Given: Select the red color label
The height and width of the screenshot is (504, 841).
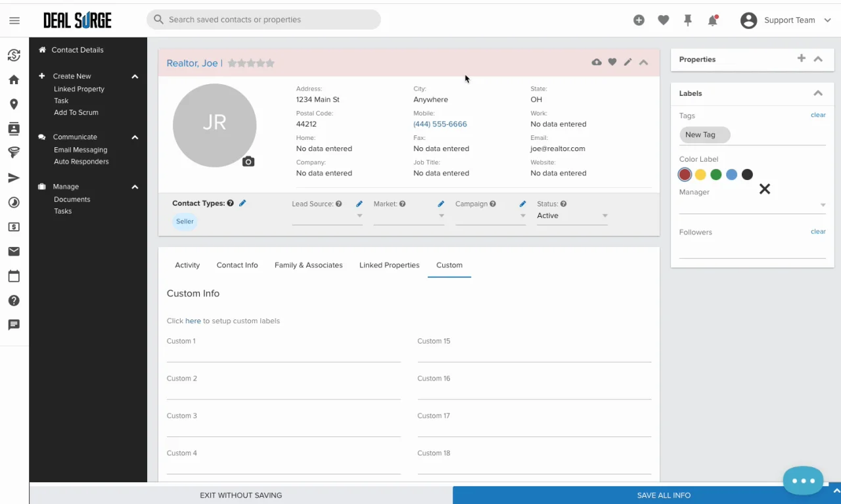Looking at the screenshot, I should (685, 175).
